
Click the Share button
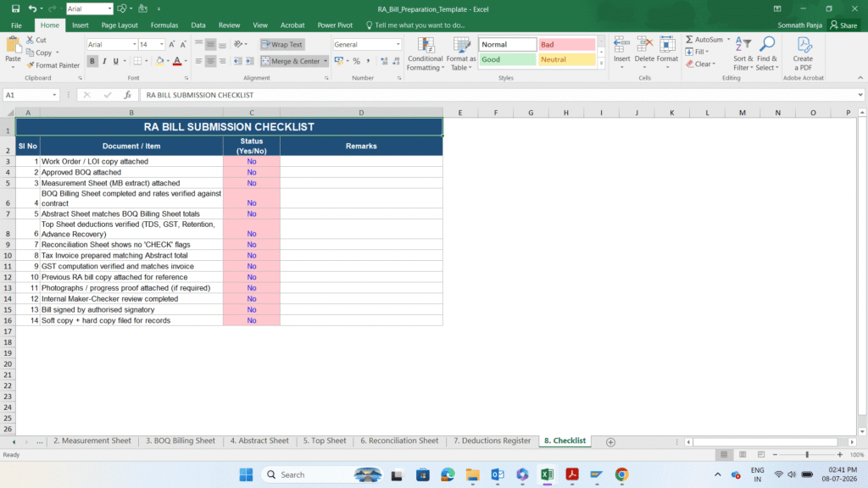pos(843,25)
